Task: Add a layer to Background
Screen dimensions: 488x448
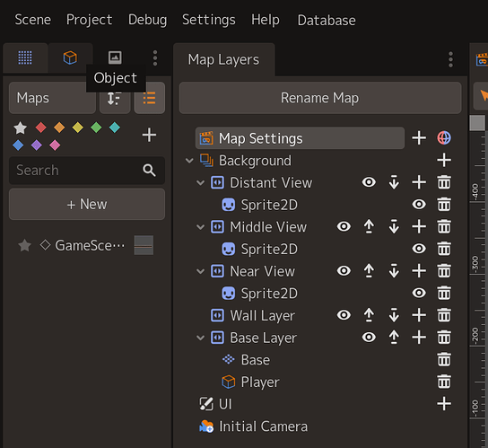Action: [444, 160]
